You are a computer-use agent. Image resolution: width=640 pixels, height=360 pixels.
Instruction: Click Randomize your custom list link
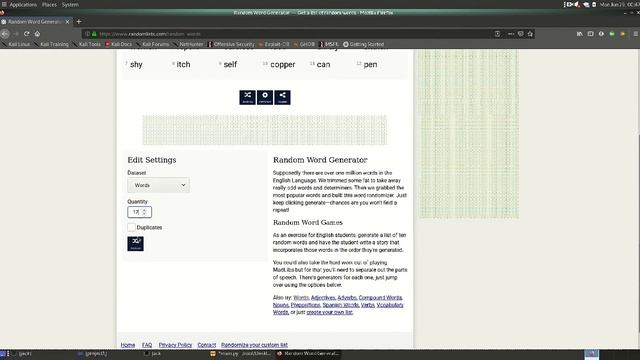click(x=254, y=345)
